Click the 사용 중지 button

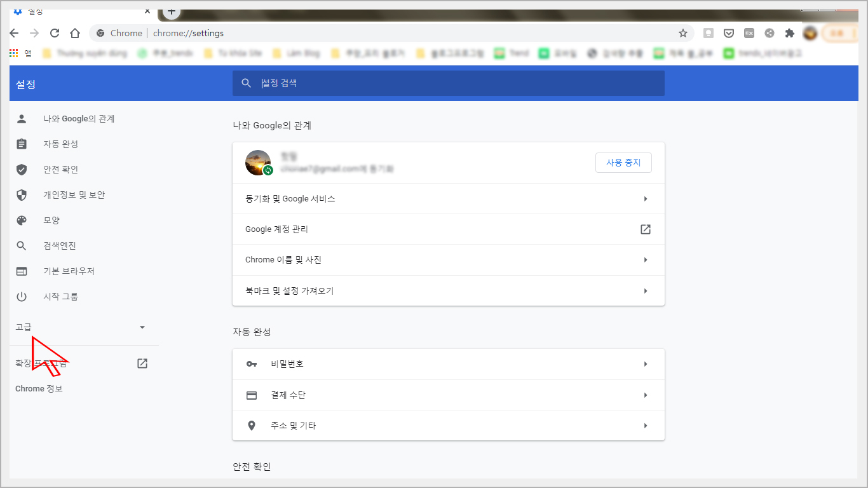point(623,163)
